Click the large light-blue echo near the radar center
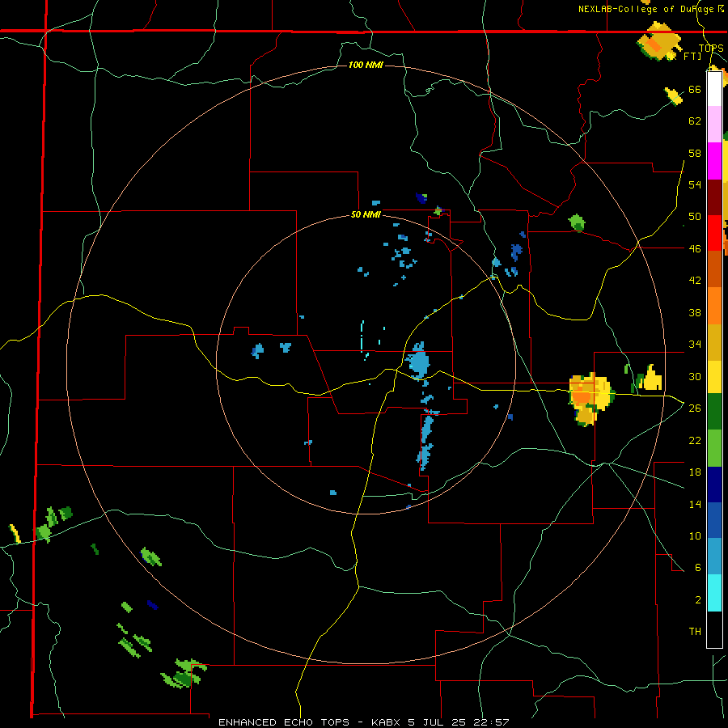The width and height of the screenshot is (728, 728). pos(418,360)
